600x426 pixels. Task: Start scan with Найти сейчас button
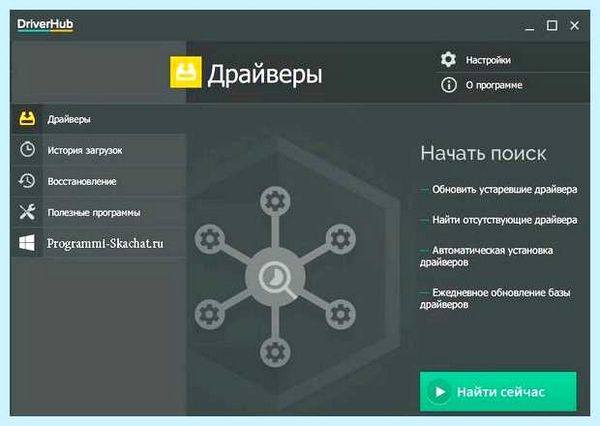pos(498,392)
